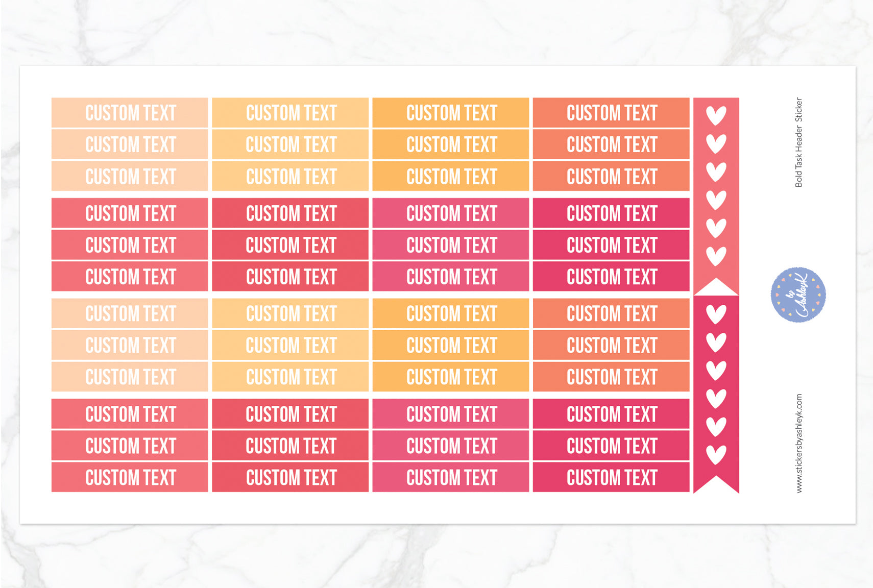This screenshot has width=873, height=588.
Task: Select the third heart from the top of the light pink flag
Action: 716,171
